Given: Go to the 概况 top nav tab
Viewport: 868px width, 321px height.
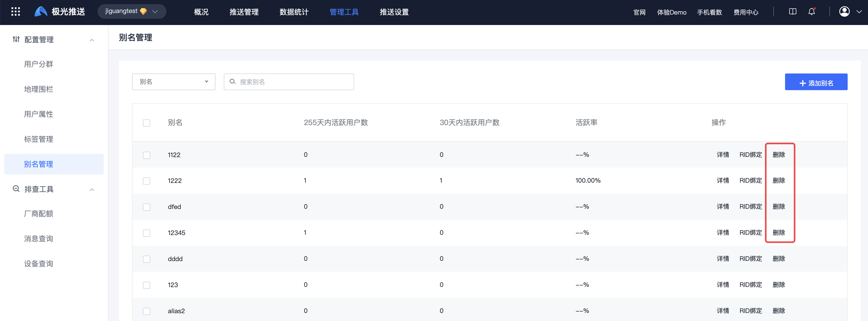Looking at the screenshot, I should point(201,12).
